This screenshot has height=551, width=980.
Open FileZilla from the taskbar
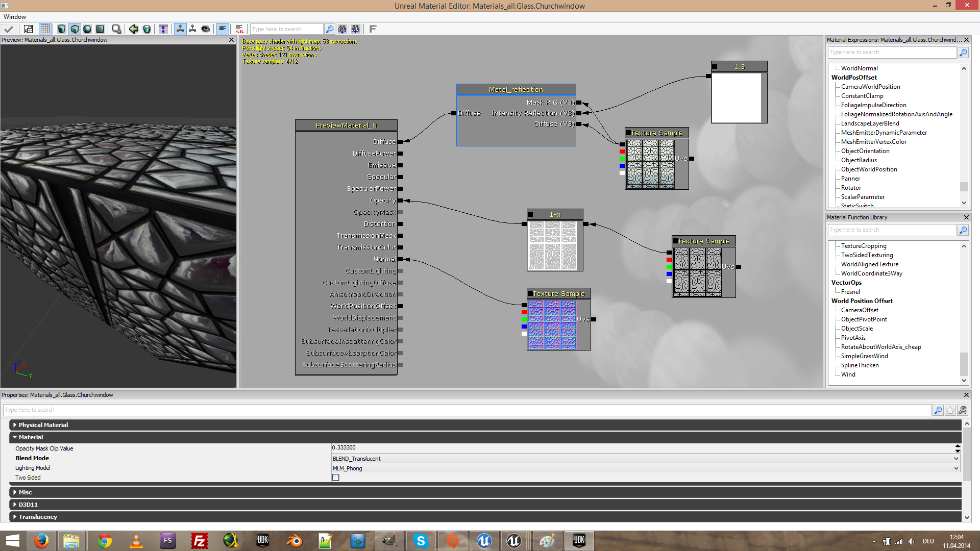[200, 541]
